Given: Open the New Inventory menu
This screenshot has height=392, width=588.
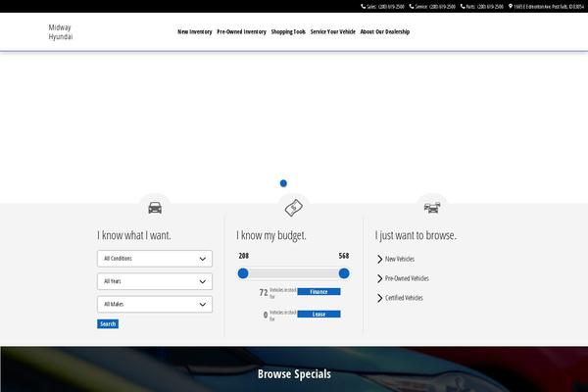Looking at the screenshot, I should coord(195,32).
